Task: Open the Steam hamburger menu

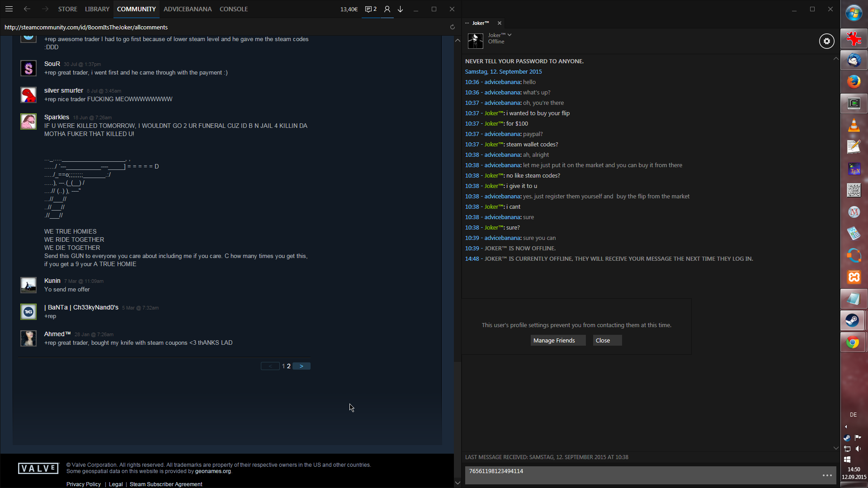Action: pos(9,9)
